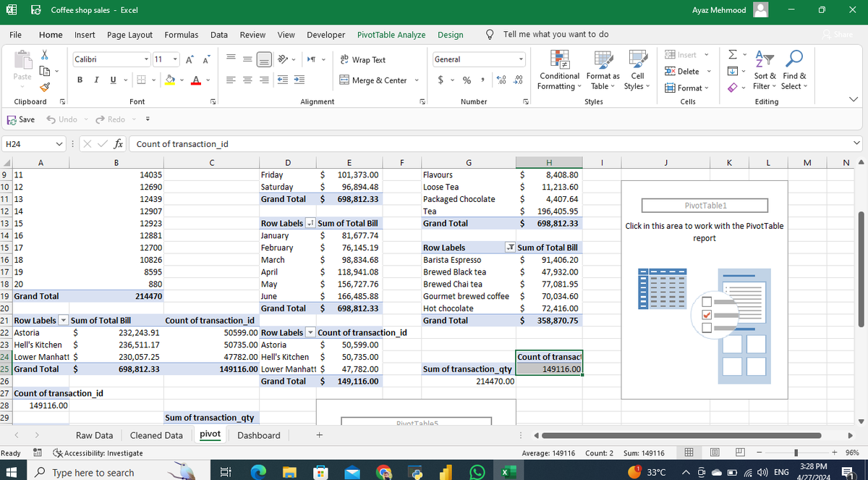This screenshot has height=480, width=868.
Task: Click the Comma Style icon
Action: coord(482,80)
